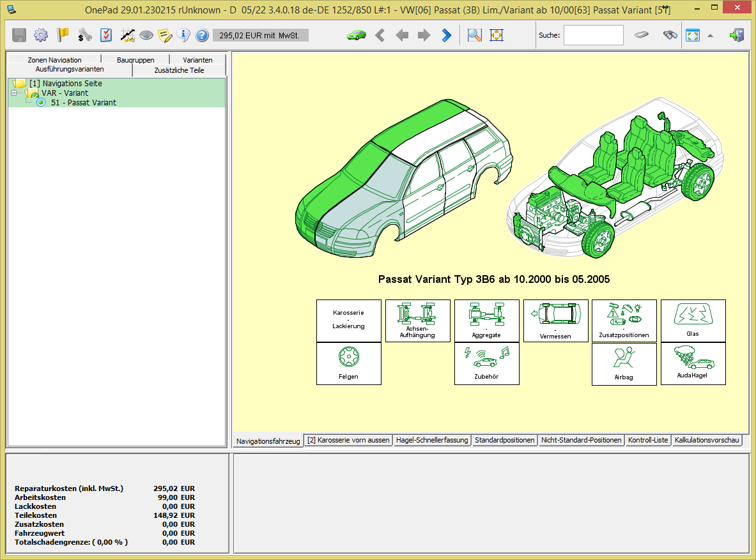The image size is (756, 560).
Task: Open the yellow notes pencil icon
Action: tap(165, 35)
